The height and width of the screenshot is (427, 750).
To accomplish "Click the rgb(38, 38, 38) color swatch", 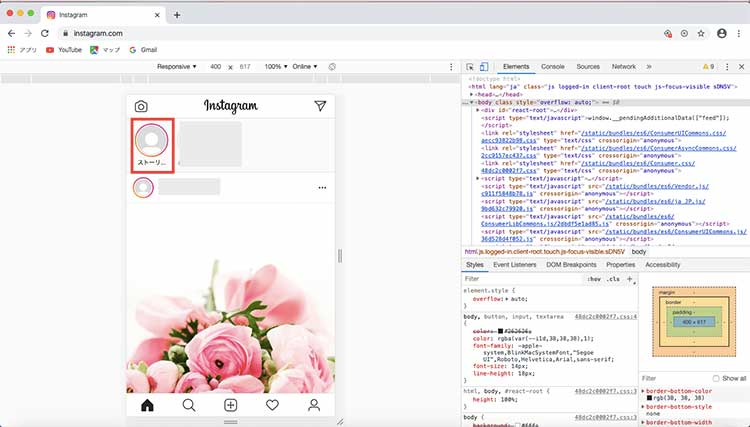I will coord(649,398).
